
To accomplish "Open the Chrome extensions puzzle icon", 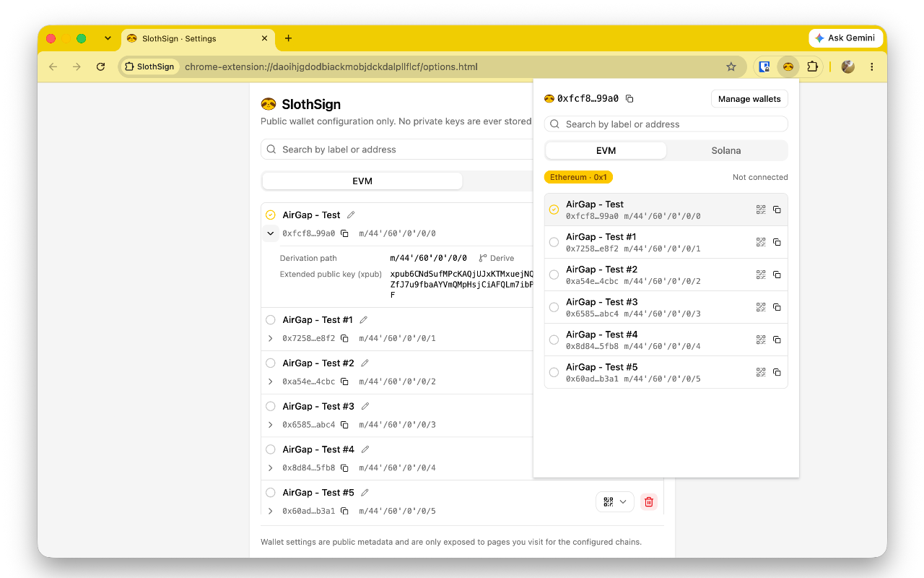I will (812, 66).
